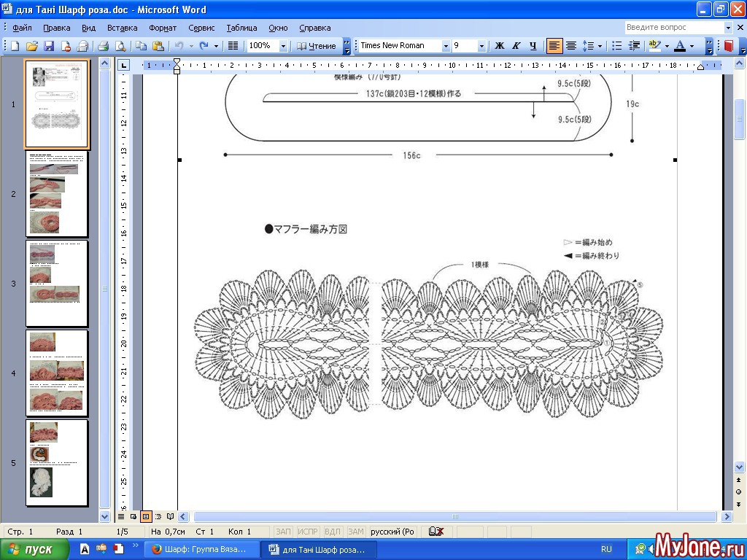Click the Print icon in toolbar
Viewport: 747px width, 560px height.
click(x=103, y=46)
